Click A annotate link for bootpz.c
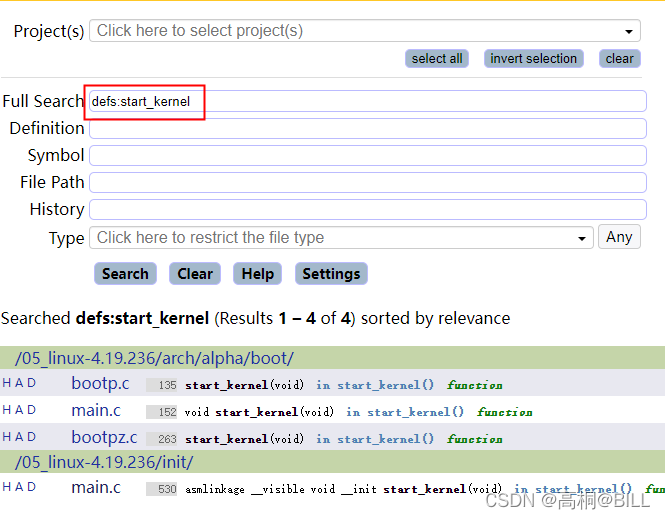 pyautogui.click(x=19, y=437)
